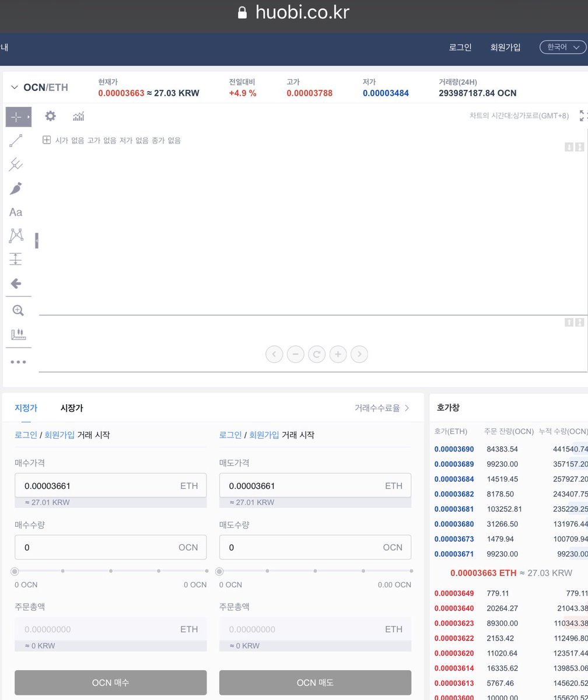Open 로그인 in the top navigation

click(x=460, y=47)
